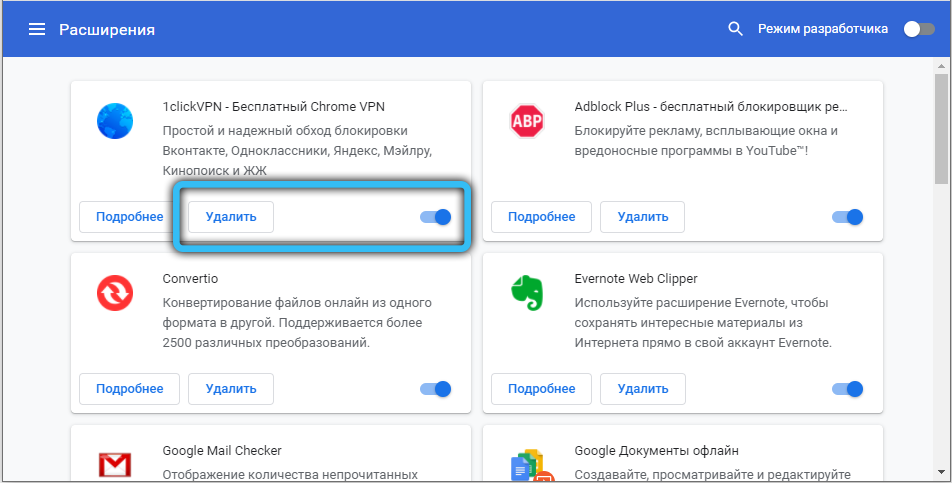952x483 pixels.
Task: Open Подробнее for Adblock Plus
Action: pyautogui.click(x=541, y=216)
